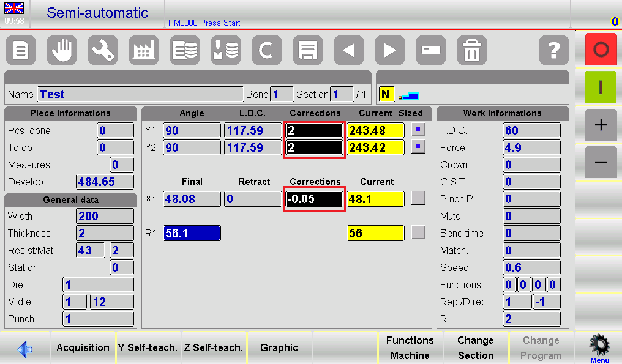Viewport: 622px width, 364px height.
Task: Click the Change Program button
Action: click(x=541, y=347)
